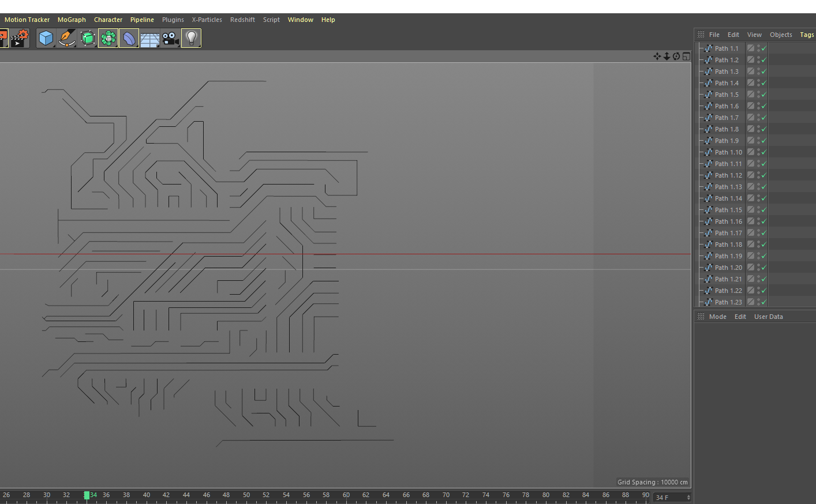Click the MoGraph Cloner array icon
816x504 pixels.
(108, 38)
